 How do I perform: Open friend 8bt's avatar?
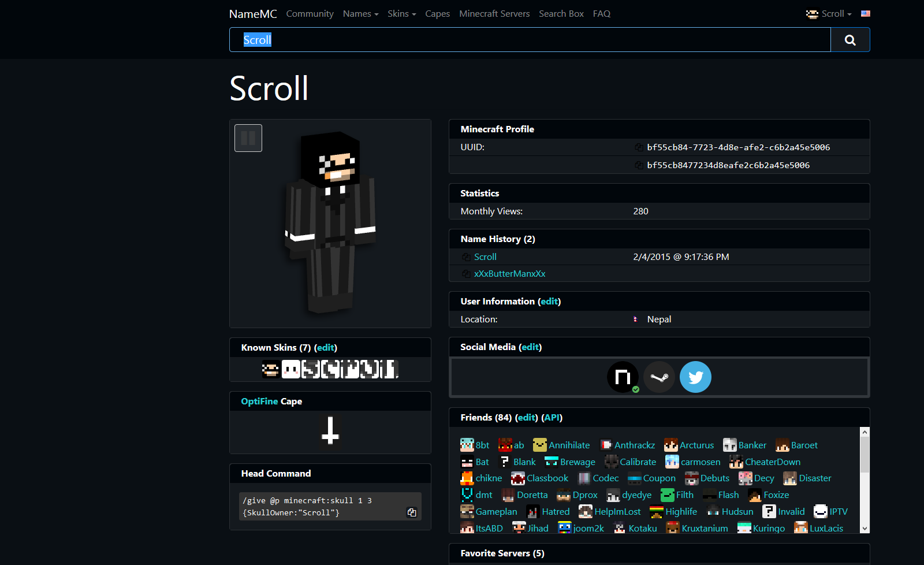click(x=467, y=445)
